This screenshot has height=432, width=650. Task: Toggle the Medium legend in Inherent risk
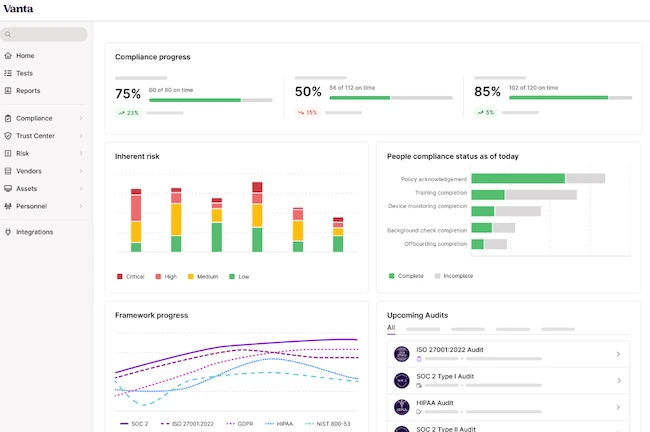pos(203,277)
